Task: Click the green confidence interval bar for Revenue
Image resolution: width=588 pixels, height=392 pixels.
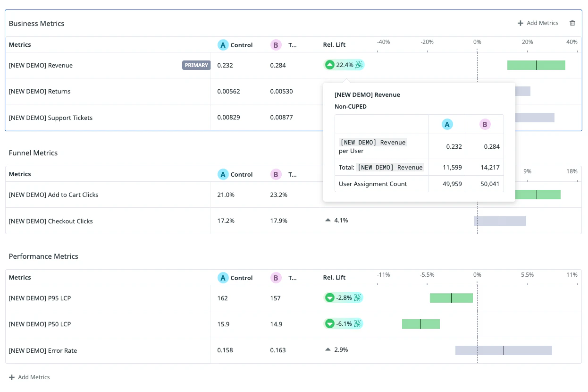Action: coord(536,65)
